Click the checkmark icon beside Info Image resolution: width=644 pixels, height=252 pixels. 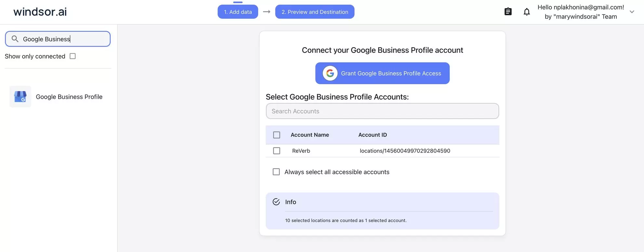[x=276, y=202]
